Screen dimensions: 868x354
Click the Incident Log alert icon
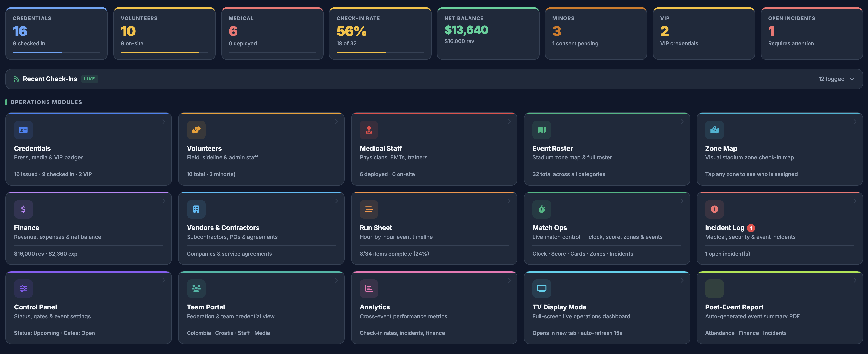714,209
